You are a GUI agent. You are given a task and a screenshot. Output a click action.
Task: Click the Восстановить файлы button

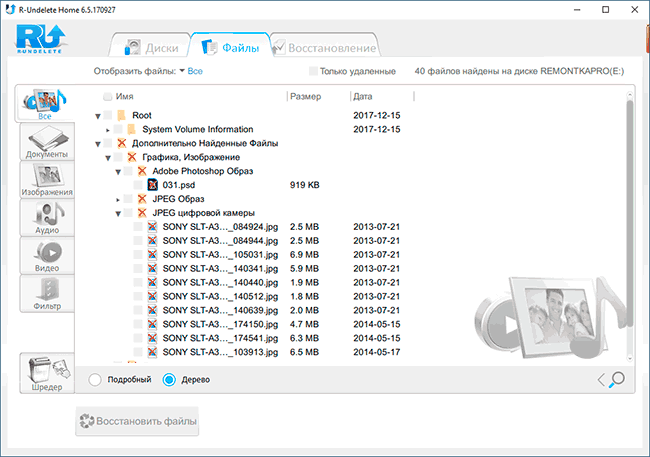pyautogui.click(x=137, y=421)
